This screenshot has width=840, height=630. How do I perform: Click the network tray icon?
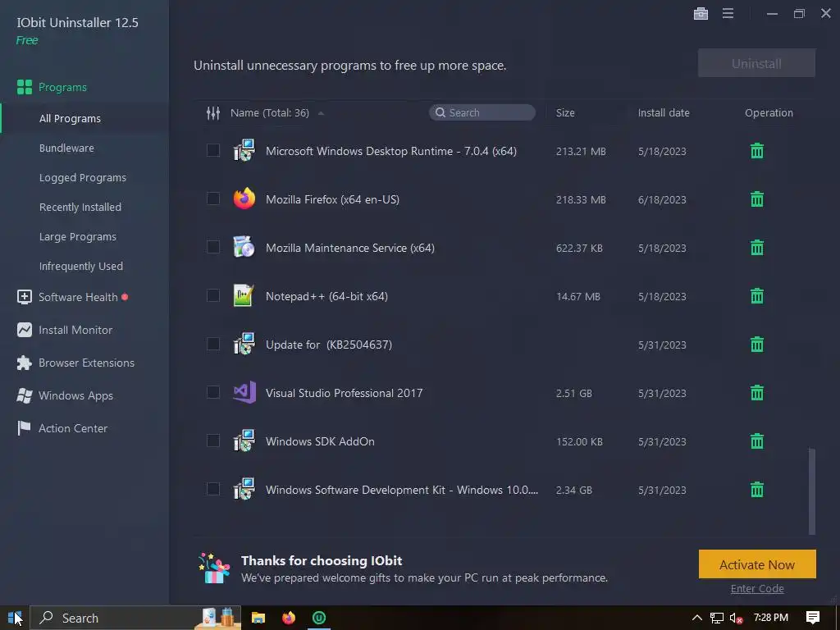(x=717, y=619)
